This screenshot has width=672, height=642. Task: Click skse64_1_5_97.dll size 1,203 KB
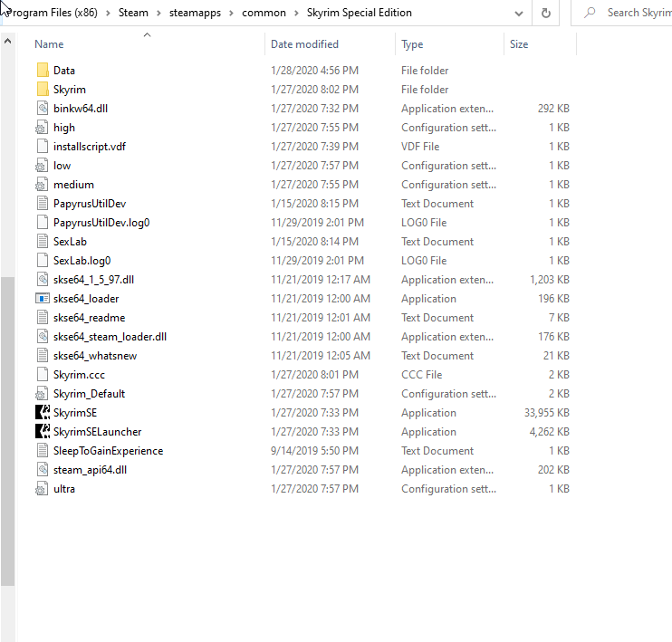550,280
